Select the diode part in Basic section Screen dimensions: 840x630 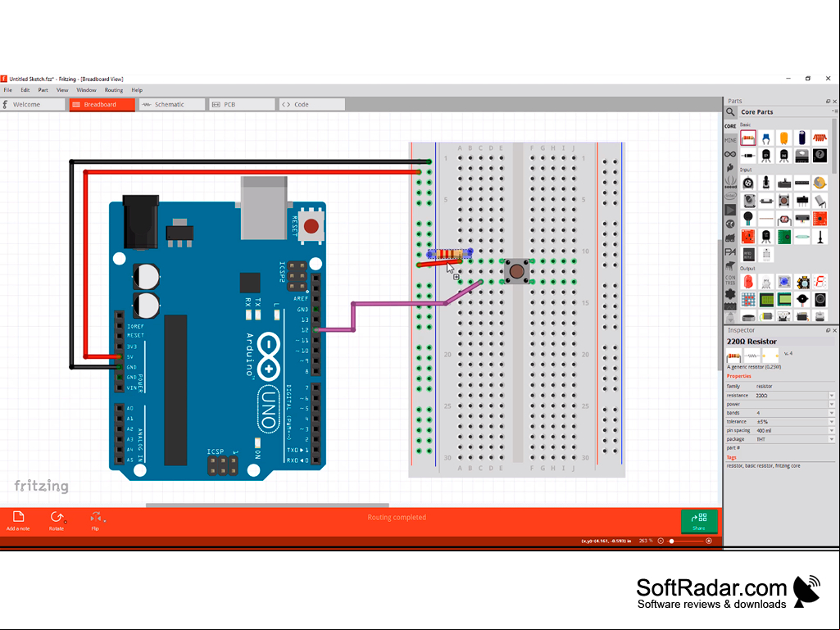coord(748,156)
